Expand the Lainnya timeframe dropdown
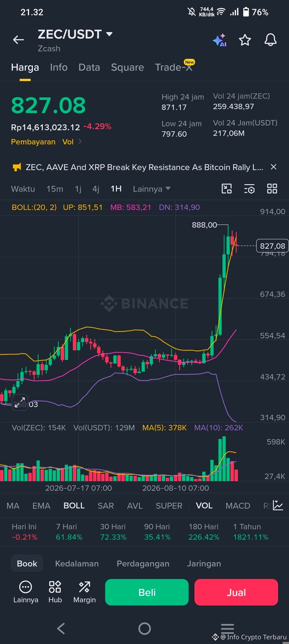The image size is (289, 644). (x=152, y=189)
